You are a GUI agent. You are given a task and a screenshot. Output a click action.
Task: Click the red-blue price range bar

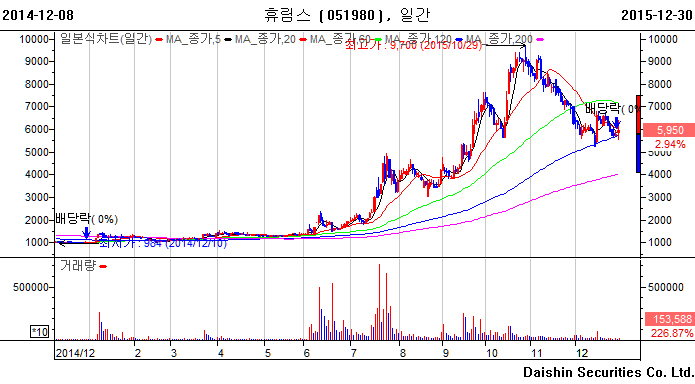click(638, 134)
